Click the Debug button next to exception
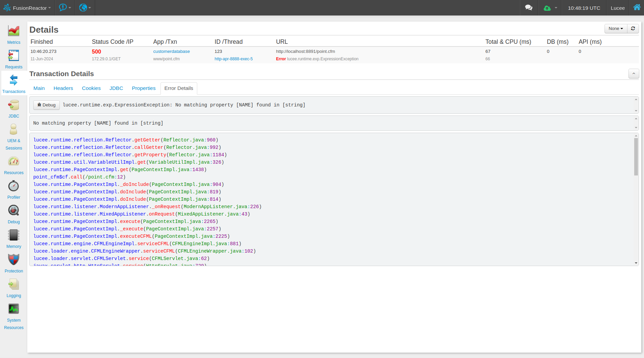644x358 pixels. (x=47, y=105)
